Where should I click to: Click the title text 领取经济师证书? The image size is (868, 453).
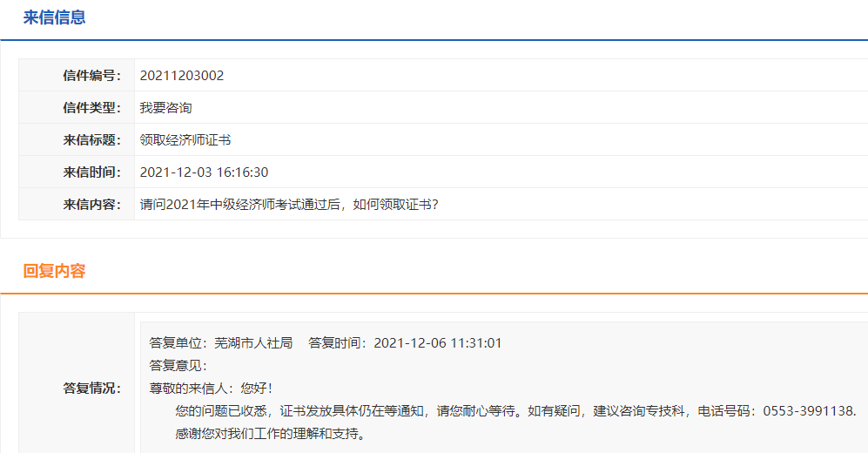pyautogui.click(x=185, y=140)
